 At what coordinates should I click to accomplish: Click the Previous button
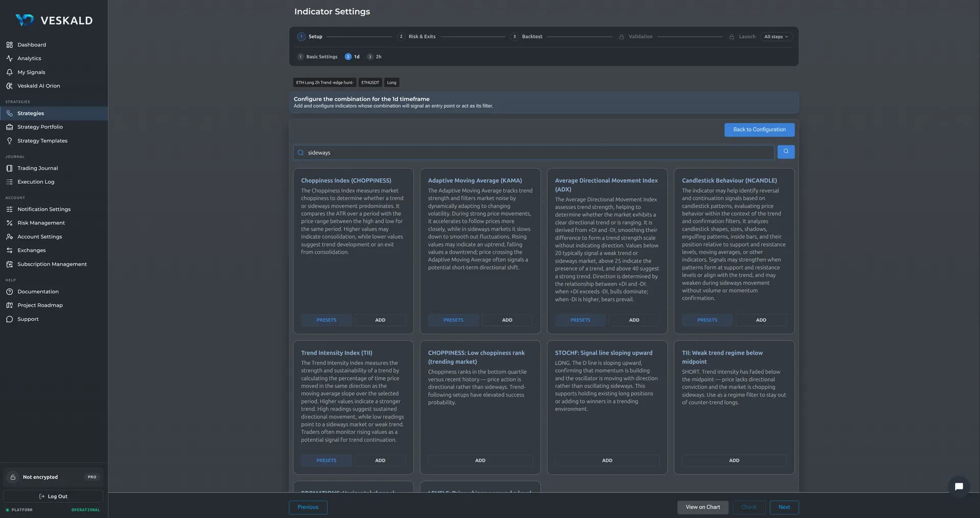[x=308, y=507]
